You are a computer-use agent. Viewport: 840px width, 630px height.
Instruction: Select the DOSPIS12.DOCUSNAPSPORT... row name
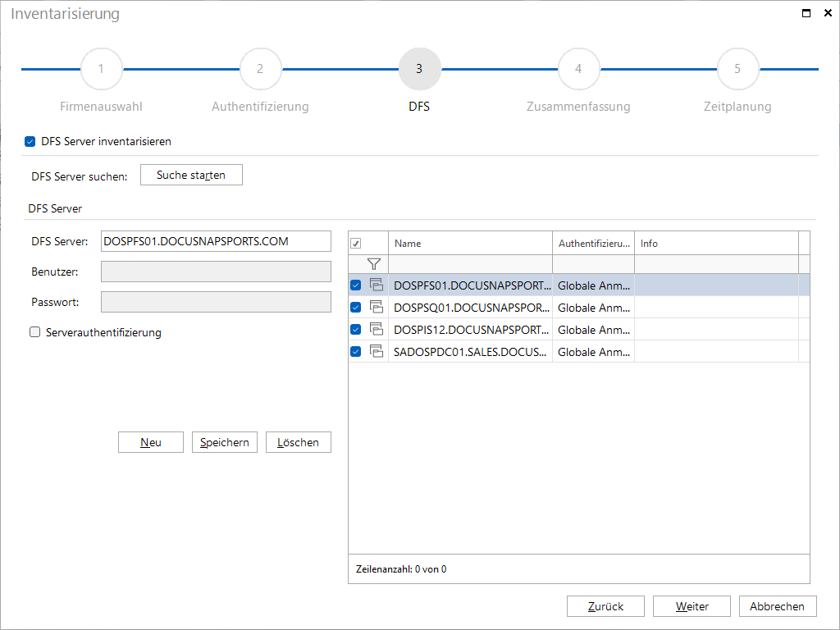470,329
